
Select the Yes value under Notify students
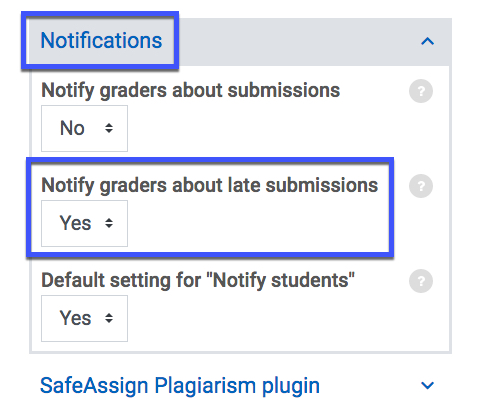75,318
